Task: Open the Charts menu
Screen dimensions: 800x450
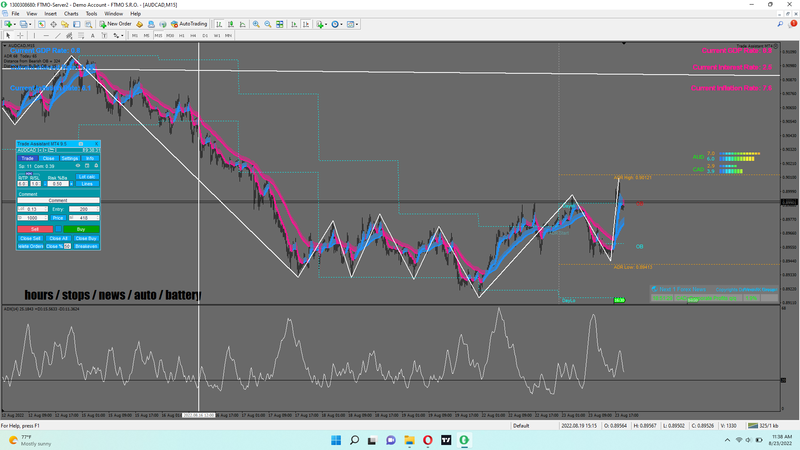Action: pos(71,13)
